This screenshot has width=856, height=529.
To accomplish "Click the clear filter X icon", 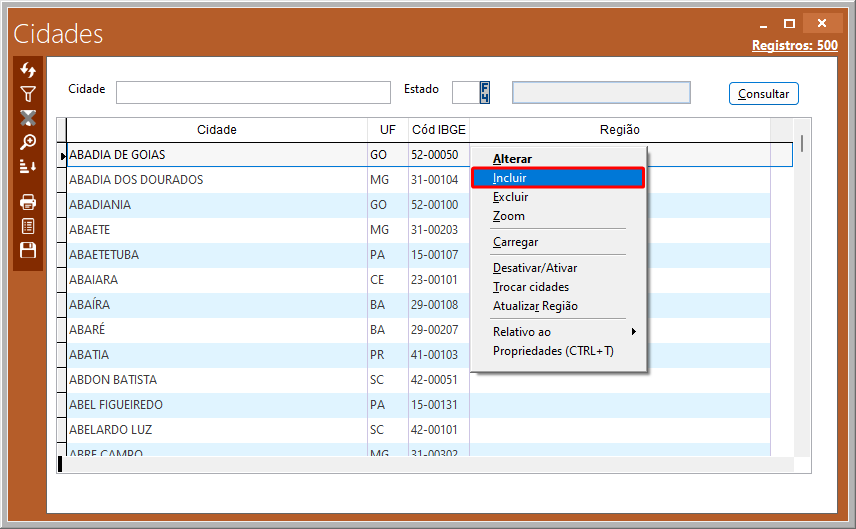I will coord(28,118).
